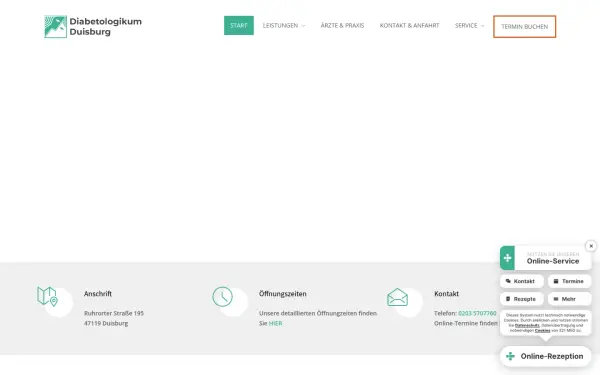Open Rezepte in the Online-Service widget
This screenshot has width=600, height=375.
click(522, 299)
